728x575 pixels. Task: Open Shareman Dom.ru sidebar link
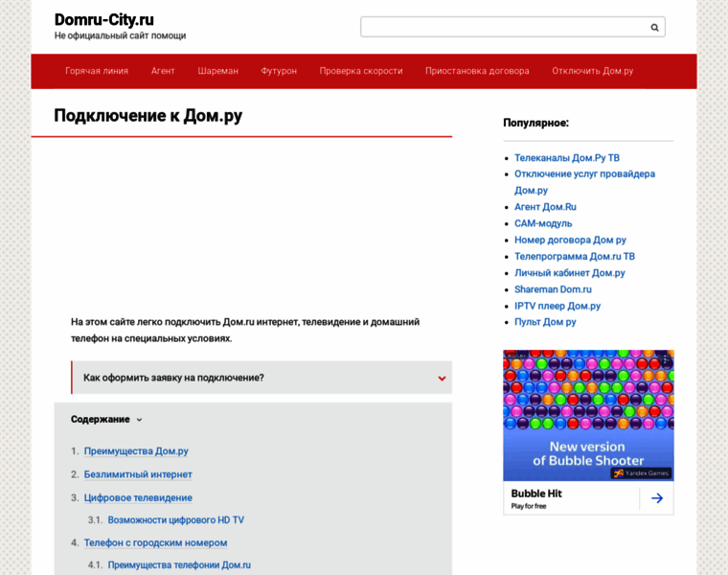[553, 289]
